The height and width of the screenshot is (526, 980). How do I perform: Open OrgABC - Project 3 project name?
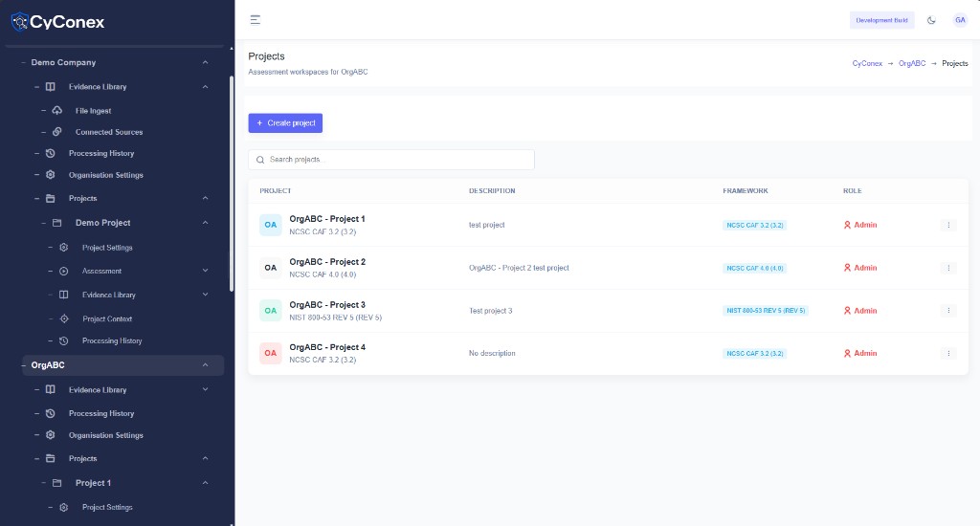(x=327, y=305)
